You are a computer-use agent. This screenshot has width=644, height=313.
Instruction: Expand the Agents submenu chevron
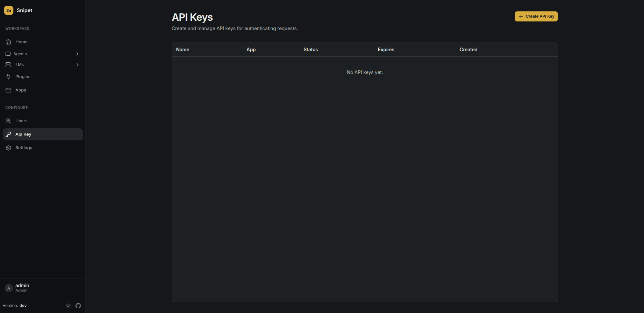77,54
